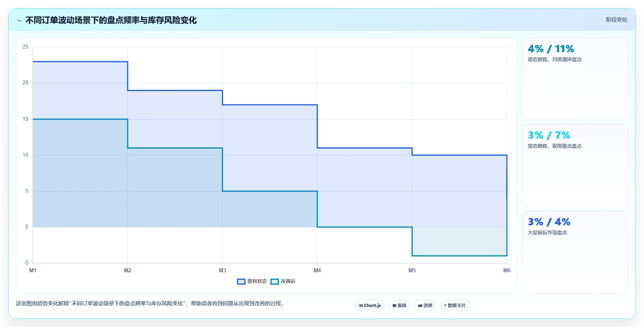644x327 pixels.
Task: Click the 阶段变化 label in header
Action: [x=616, y=20]
